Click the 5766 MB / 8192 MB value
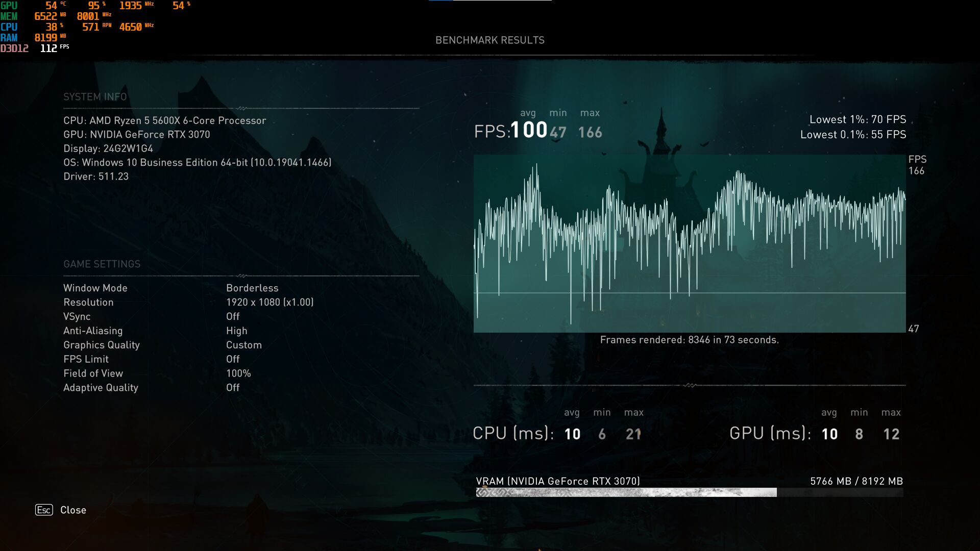The image size is (980, 551). 856,481
